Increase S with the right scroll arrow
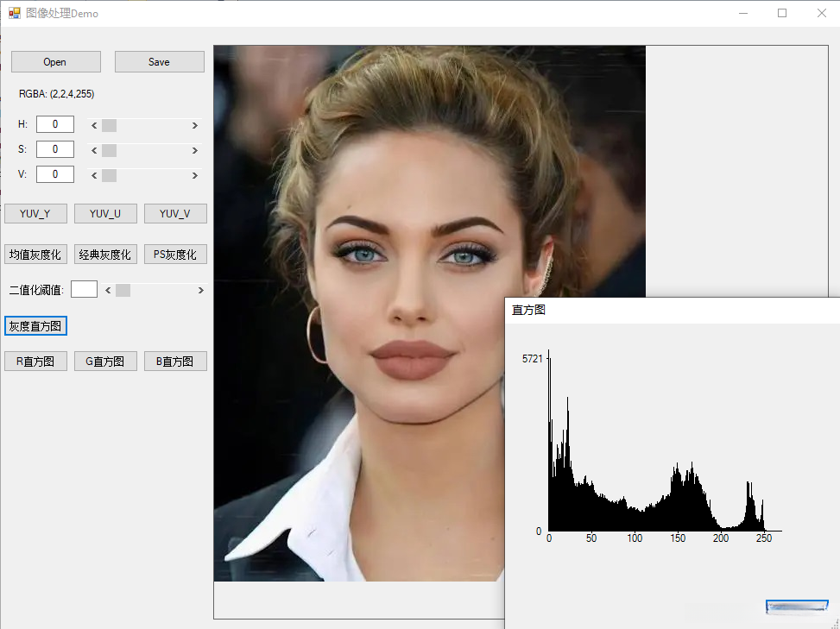 (195, 150)
